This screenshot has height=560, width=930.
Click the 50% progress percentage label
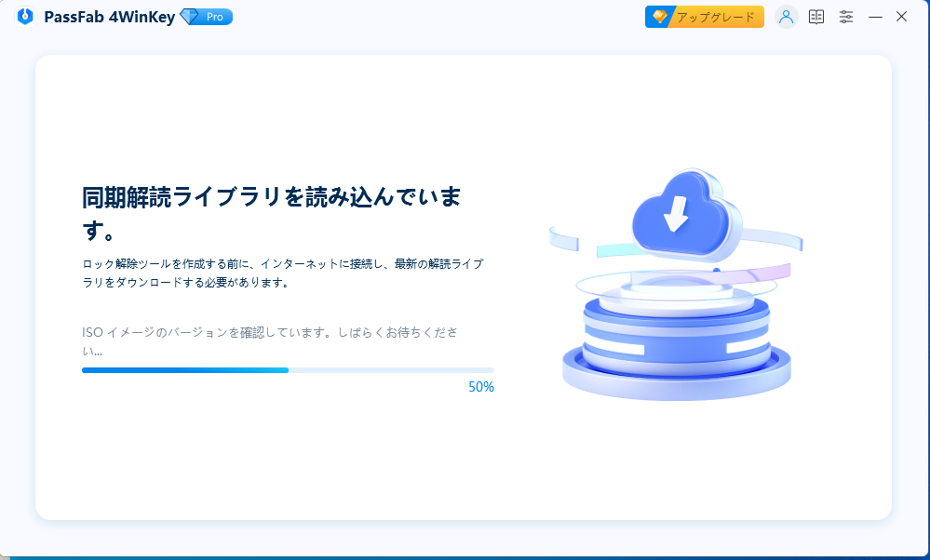pyautogui.click(x=480, y=387)
